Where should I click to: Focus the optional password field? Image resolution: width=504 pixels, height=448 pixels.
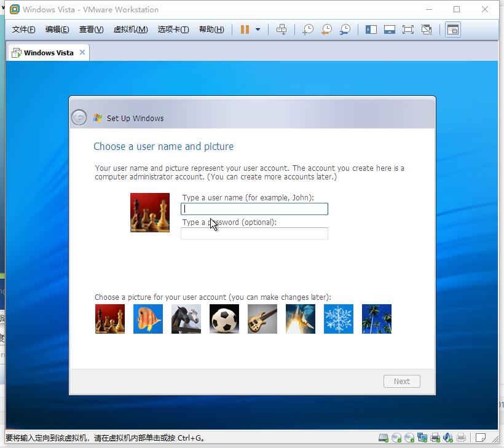254,234
